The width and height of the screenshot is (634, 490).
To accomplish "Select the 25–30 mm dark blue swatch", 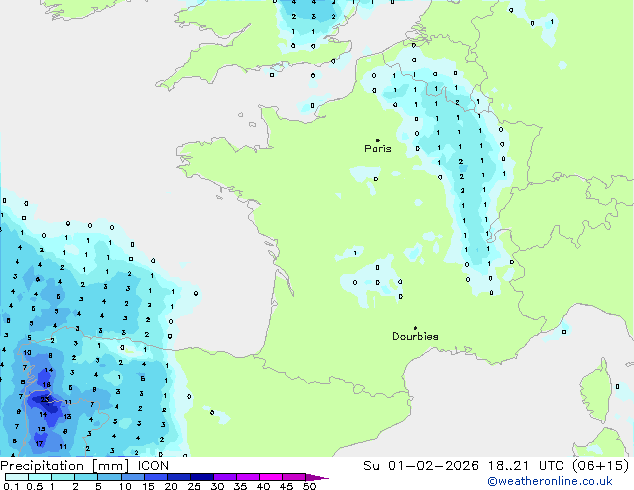I will [201, 477].
